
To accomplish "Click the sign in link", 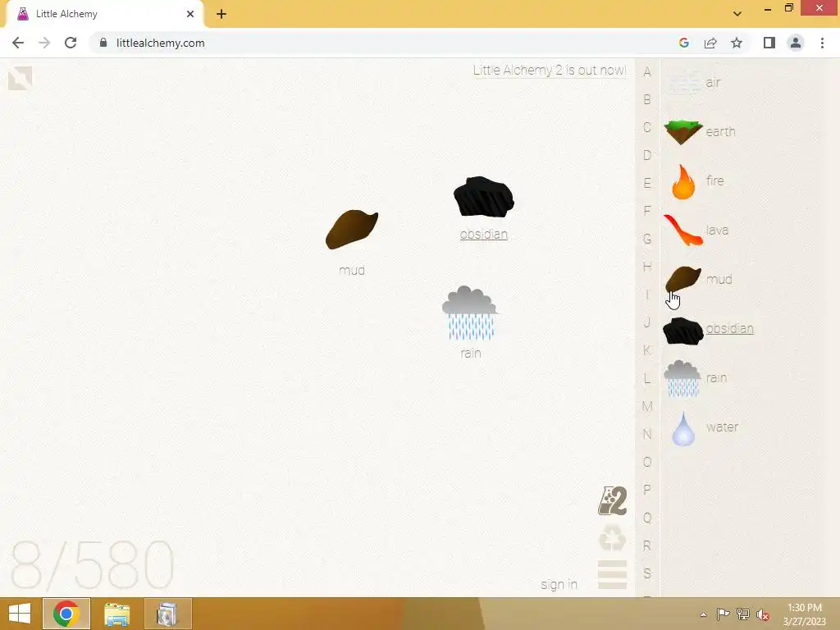I will tap(559, 584).
